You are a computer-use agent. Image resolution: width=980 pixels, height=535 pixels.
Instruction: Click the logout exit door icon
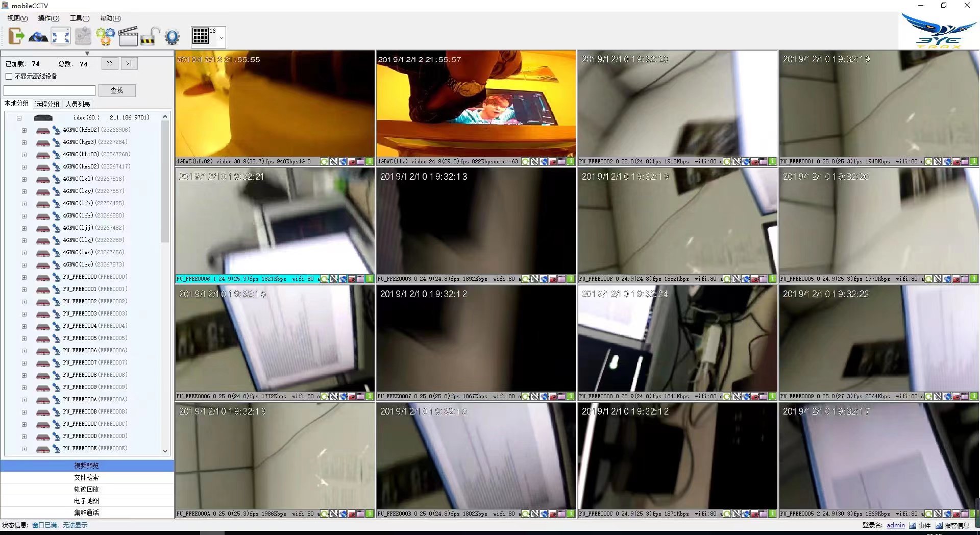click(16, 36)
